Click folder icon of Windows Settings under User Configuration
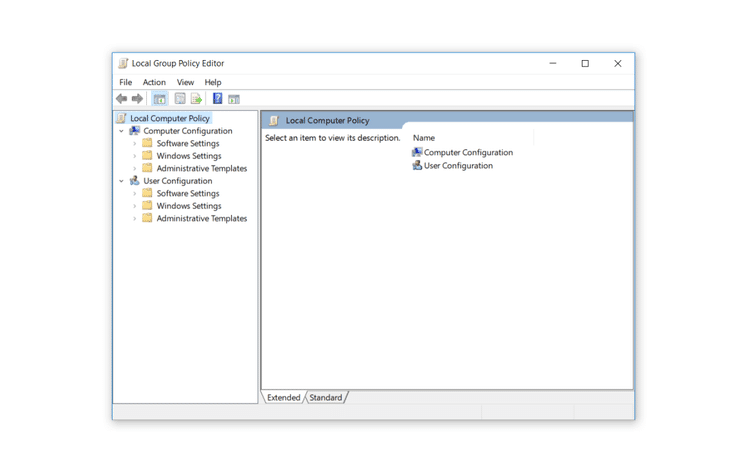 (147, 205)
